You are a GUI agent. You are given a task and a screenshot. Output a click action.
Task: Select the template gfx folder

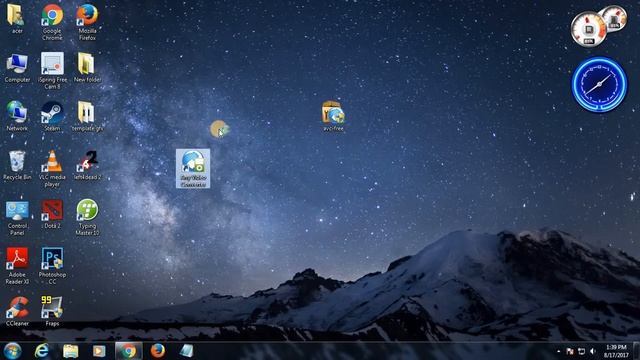[87, 116]
